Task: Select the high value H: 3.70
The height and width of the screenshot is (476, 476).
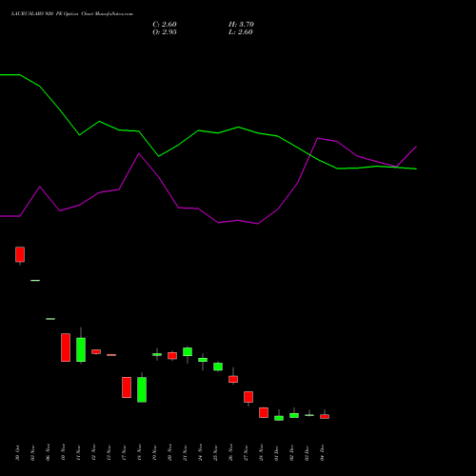Action: pos(241,24)
